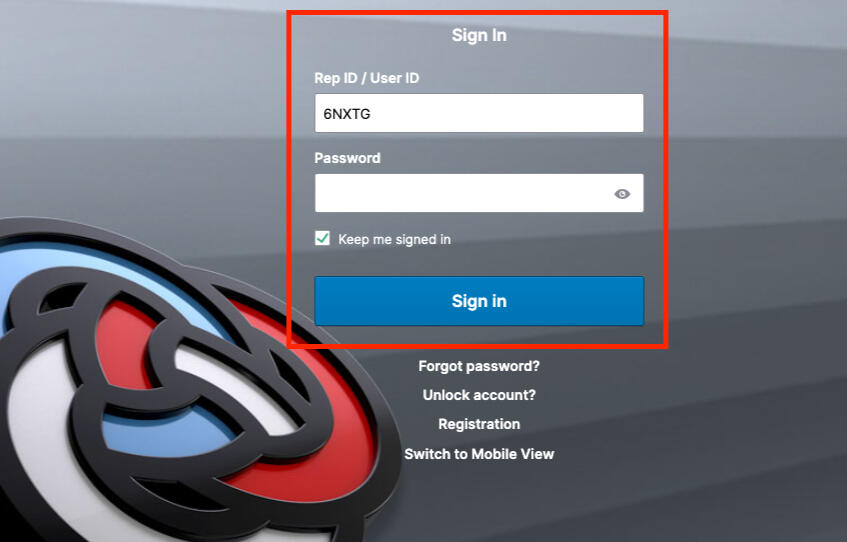847x542 pixels.
Task: Click the green checkmark in the checkbox
Action: pyautogui.click(x=322, y=238)
